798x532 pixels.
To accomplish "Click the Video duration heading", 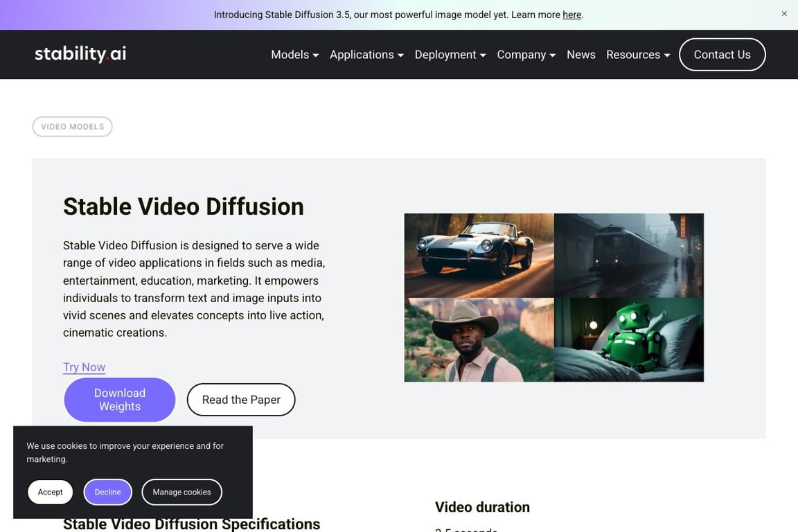I will (482, 507).
